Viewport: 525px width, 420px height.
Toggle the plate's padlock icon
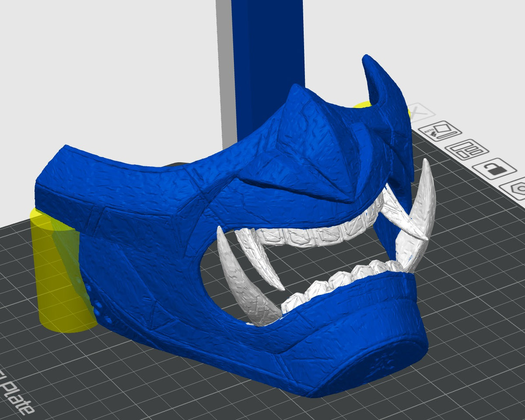coord(494,169)
